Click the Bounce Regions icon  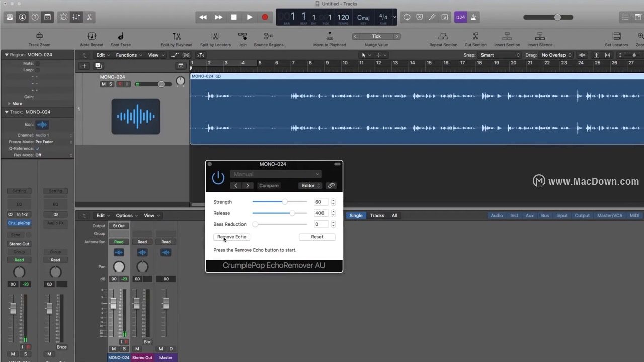[269, 36]
